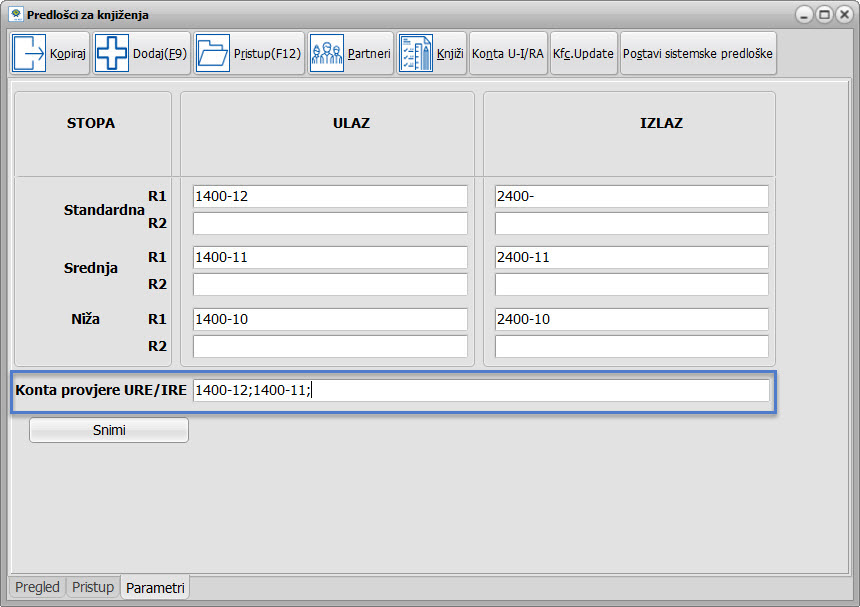Click the Partneri people icon
The height and width of the screenshot is (607, 860).
tap(327, 53)
